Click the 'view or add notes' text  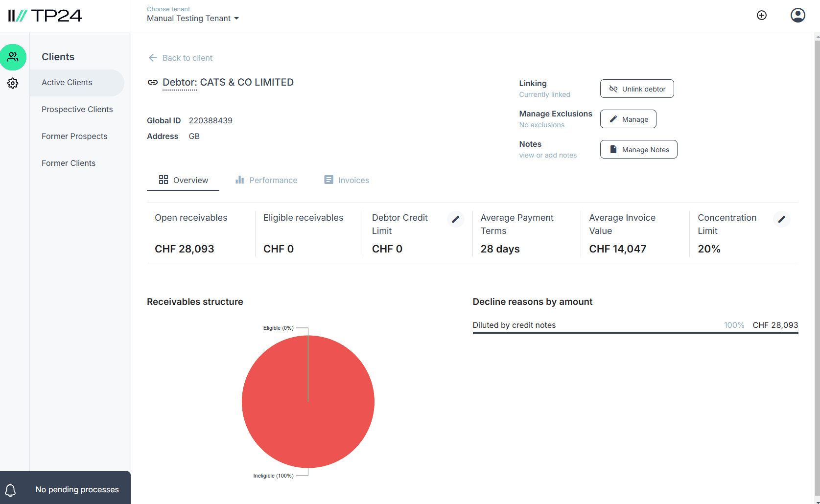click(548, 155)
